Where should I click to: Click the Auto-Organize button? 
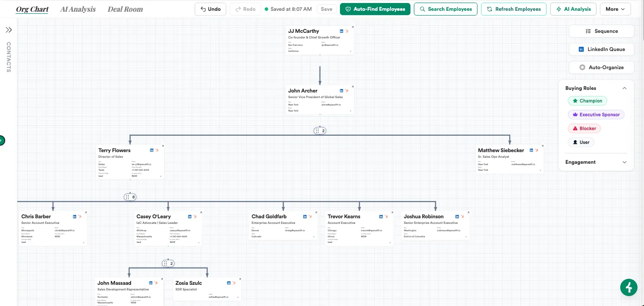pyautogui.click(x=601, y=67)
